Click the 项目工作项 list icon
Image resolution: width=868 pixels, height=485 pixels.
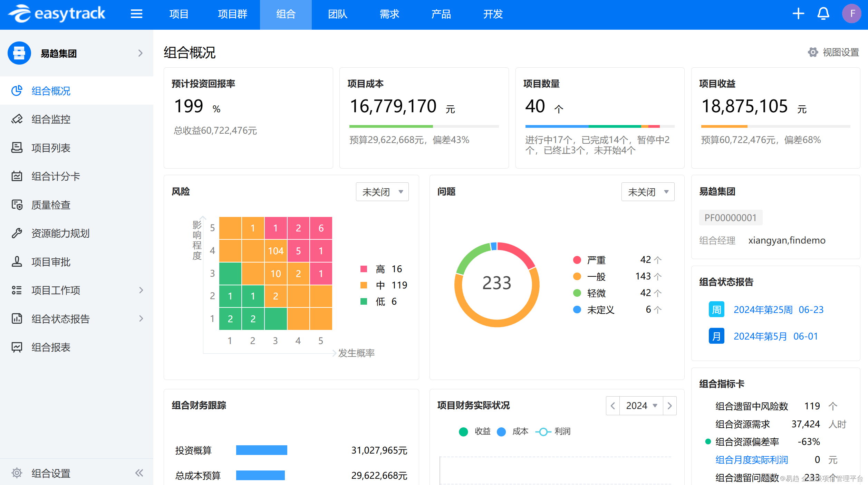pyautogui.click(x=17, y=290)
